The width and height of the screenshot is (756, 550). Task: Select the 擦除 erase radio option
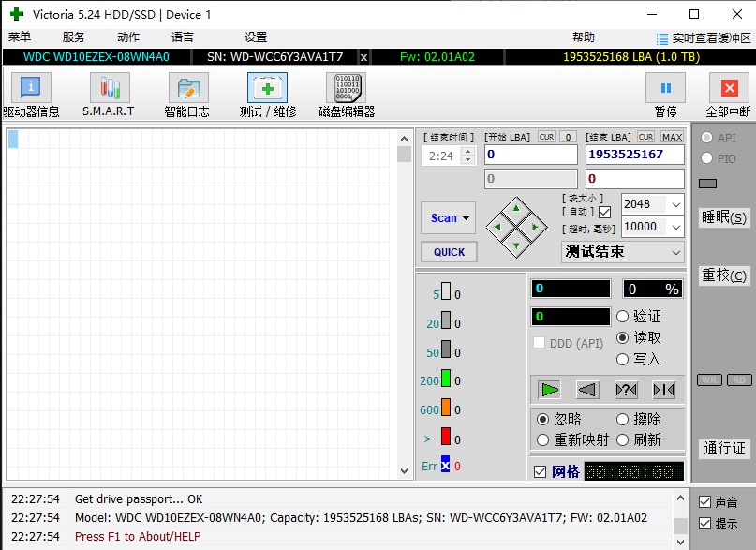coord(623,419)
